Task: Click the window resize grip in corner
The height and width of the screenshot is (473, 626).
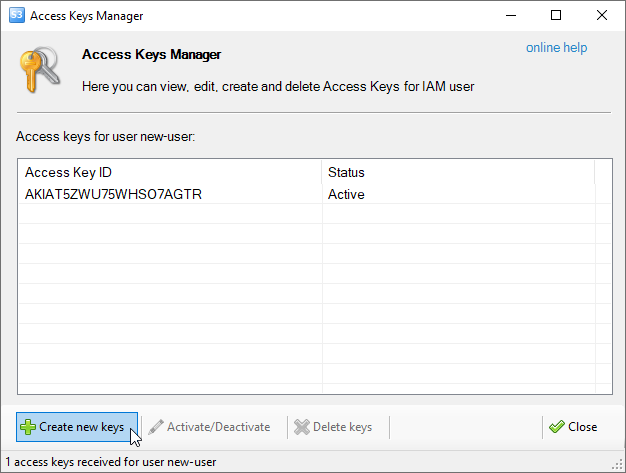Action: [x=618, y=464]
